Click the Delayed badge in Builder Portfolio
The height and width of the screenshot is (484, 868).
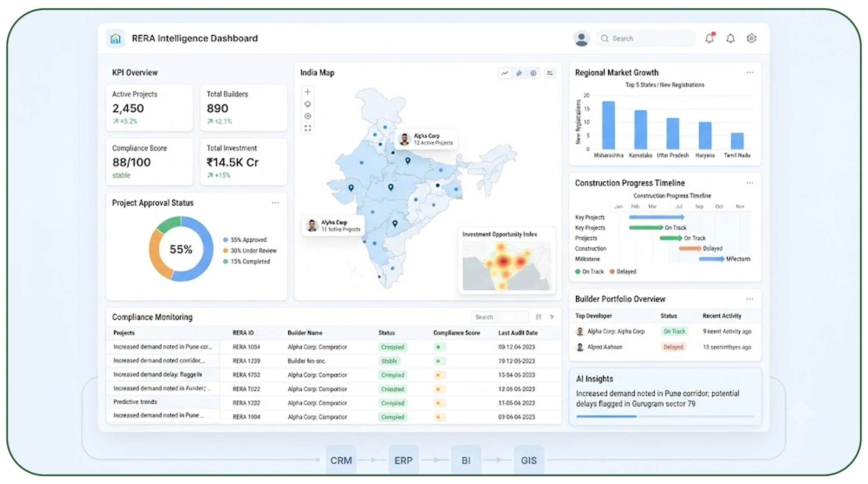pyautogui.click(x=673, y=347)
